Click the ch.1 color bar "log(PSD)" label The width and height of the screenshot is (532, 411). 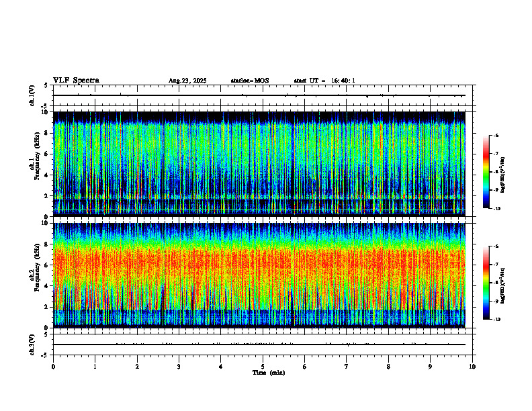(x=503, y=175)
